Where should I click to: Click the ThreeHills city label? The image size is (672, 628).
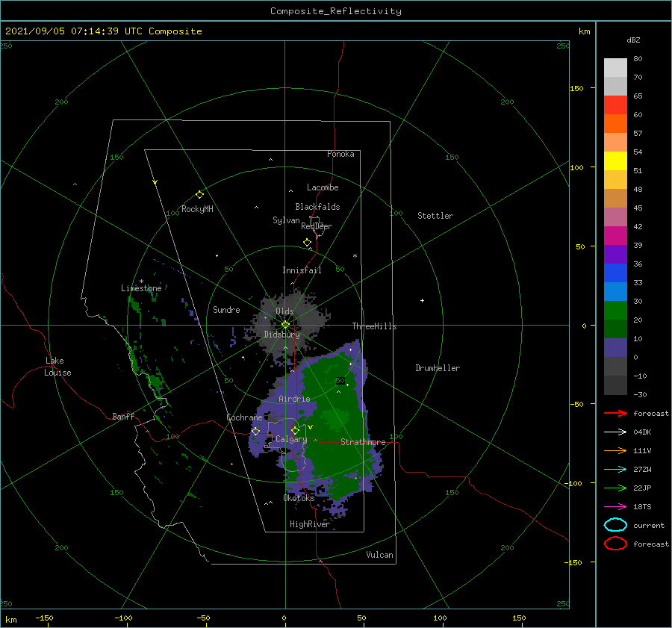pos(375,326)
